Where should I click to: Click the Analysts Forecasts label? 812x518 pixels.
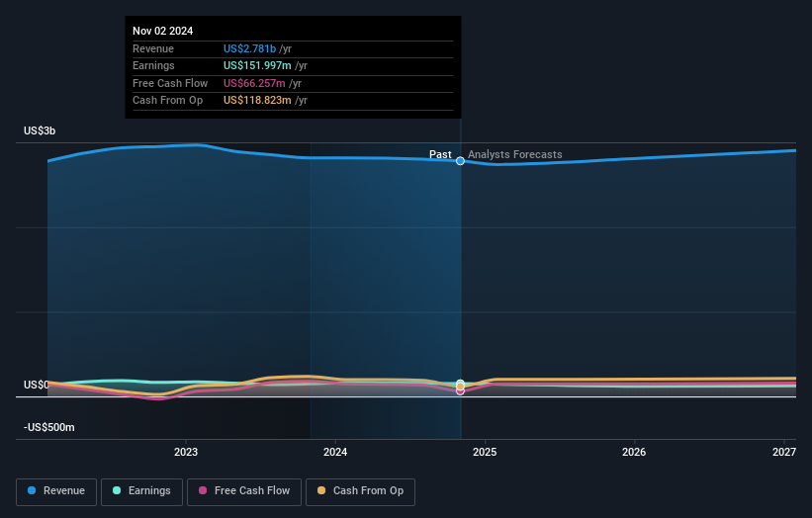(x=514, y=154)
